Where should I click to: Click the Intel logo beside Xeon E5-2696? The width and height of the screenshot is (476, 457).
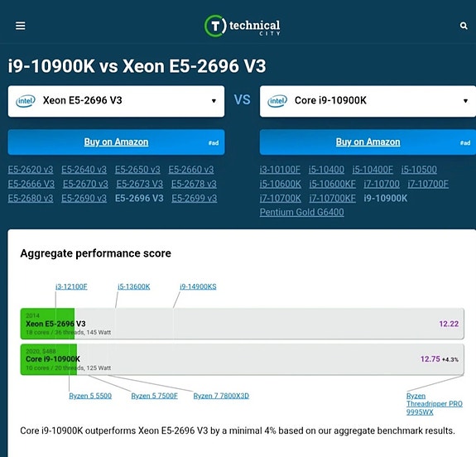pyautogui.click(x=26, y=101)
